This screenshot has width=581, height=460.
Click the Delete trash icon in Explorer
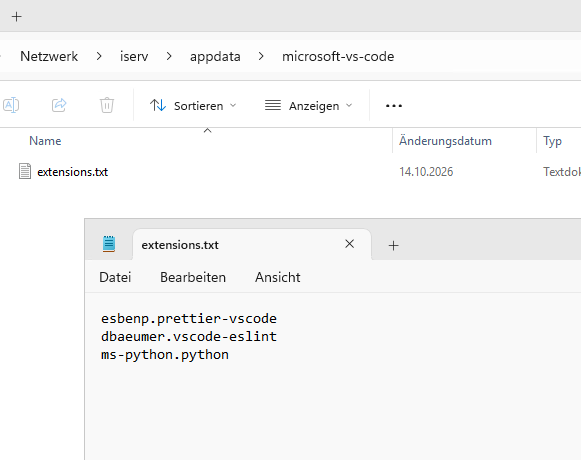click(x=107, y=105)
